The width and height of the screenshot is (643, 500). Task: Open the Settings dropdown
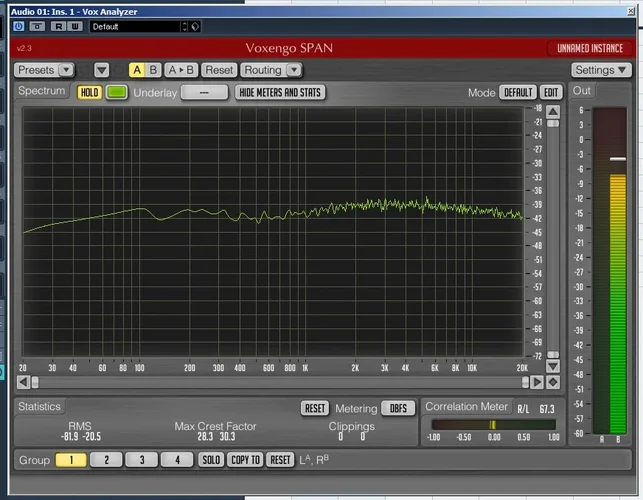pos(600,70)
